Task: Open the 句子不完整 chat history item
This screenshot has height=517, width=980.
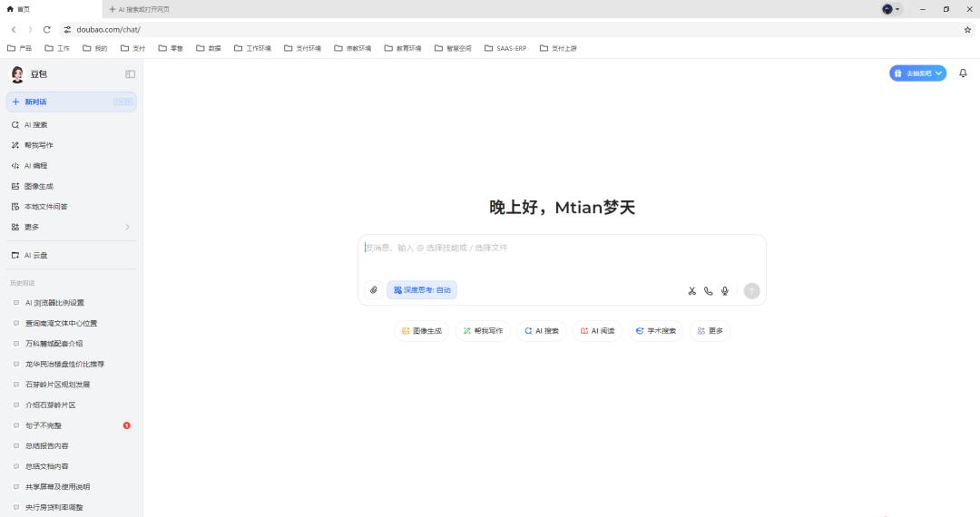Action: (x=44, y=425)
